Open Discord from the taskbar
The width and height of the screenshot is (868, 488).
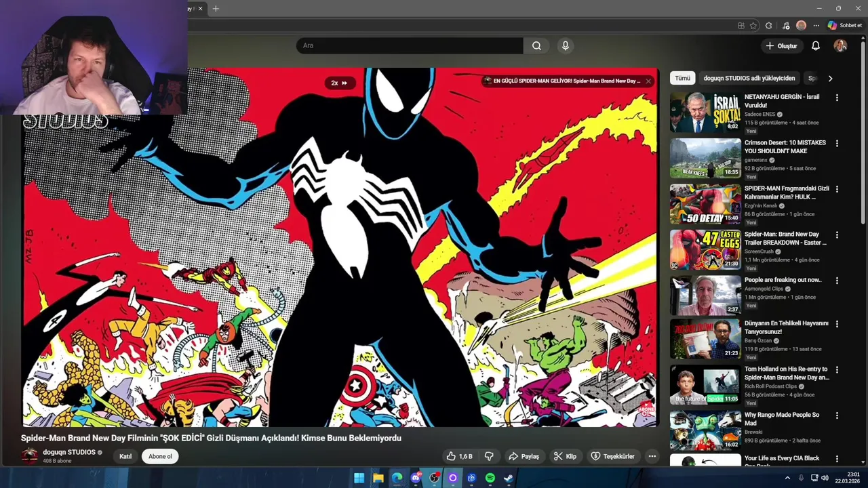(x=416, y=478)
